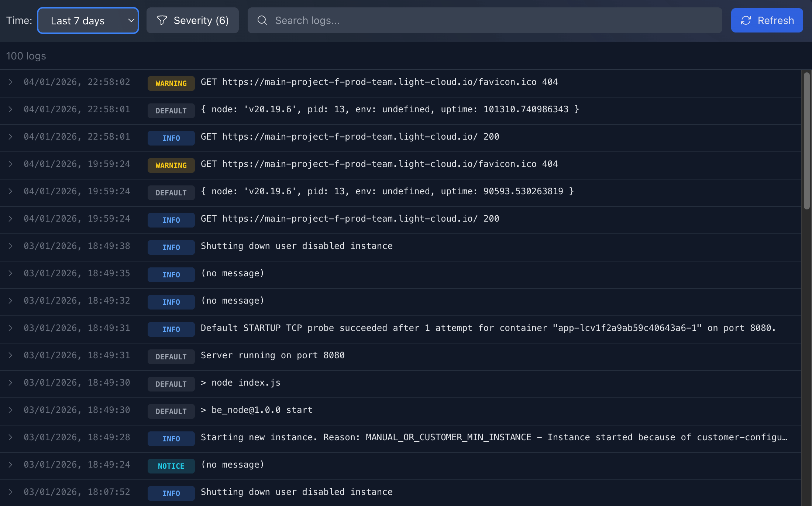Click DEFAULT badge on 'Server running' log
The width and height of the screenshot is (812, 506).
pos(171,357)
